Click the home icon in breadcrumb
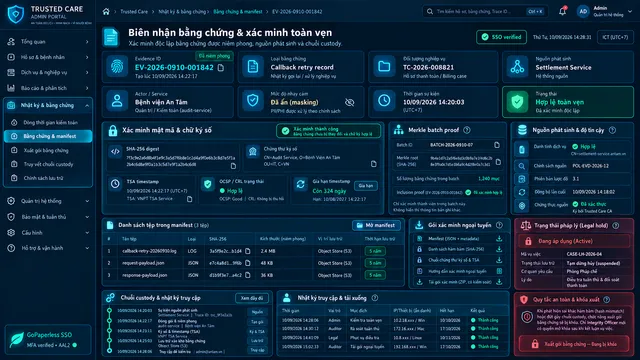 [106, 11]
